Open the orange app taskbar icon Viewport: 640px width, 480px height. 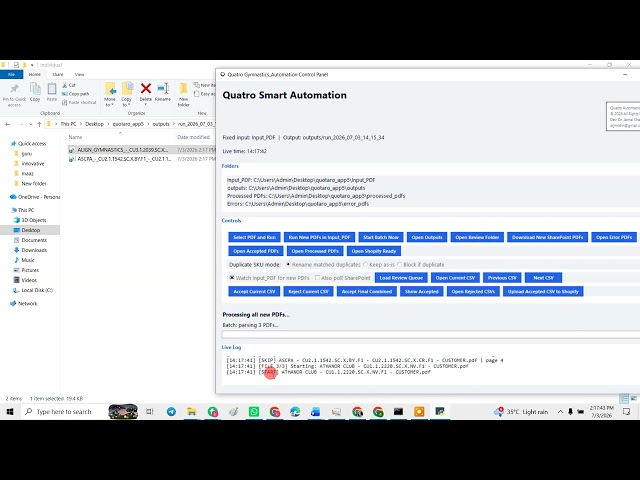(x=419, y=412)
